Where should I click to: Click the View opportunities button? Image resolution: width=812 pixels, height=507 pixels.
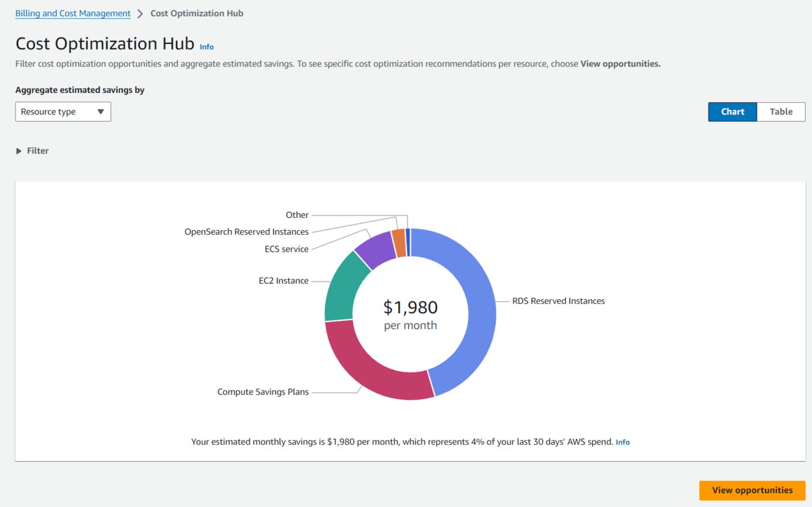coord(752,490)
